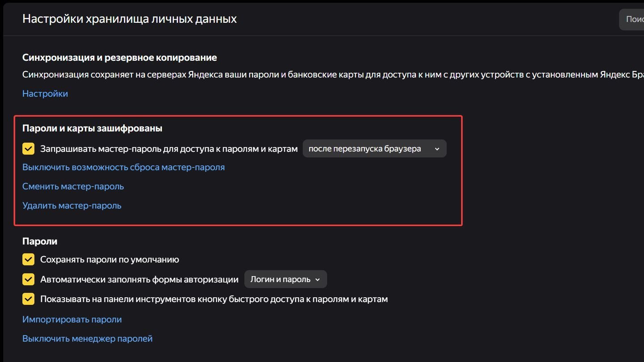Toggle the Сохранять пароли по умолчанию checkbox
Image resolution: width=644 pixels, height=362 pixels.
[x=28, y=259]
